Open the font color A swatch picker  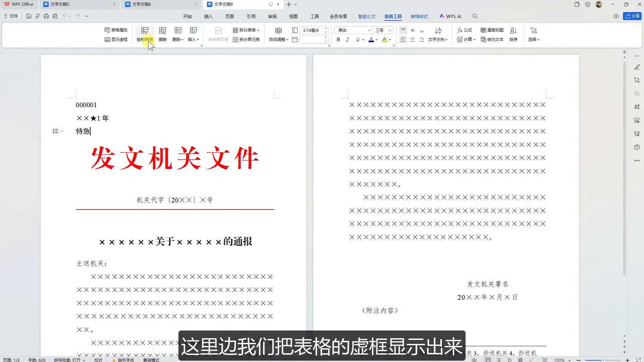click(x=371, y=39)
